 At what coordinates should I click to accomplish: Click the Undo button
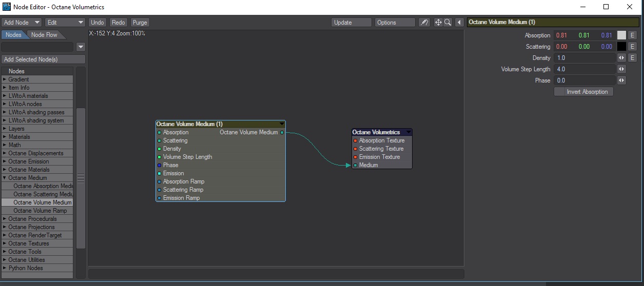97,23
